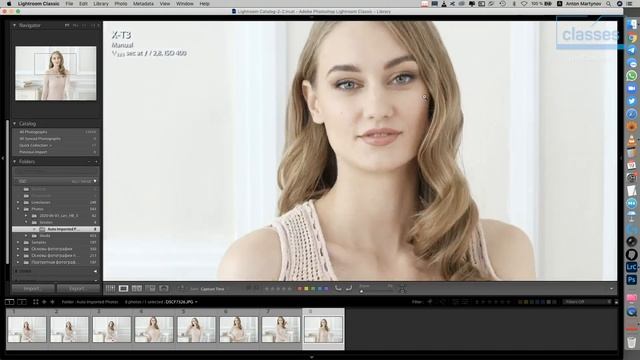This screenshot has height=360, width=640.
Task: Rotate photo clockwise in toolbar
Action: [x=349, y=288]
